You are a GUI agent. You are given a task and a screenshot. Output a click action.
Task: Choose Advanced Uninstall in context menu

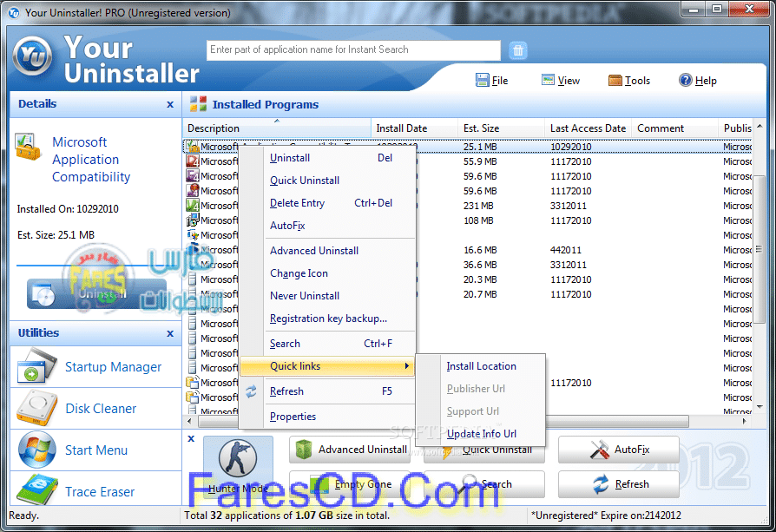click(x=327, y=251)
